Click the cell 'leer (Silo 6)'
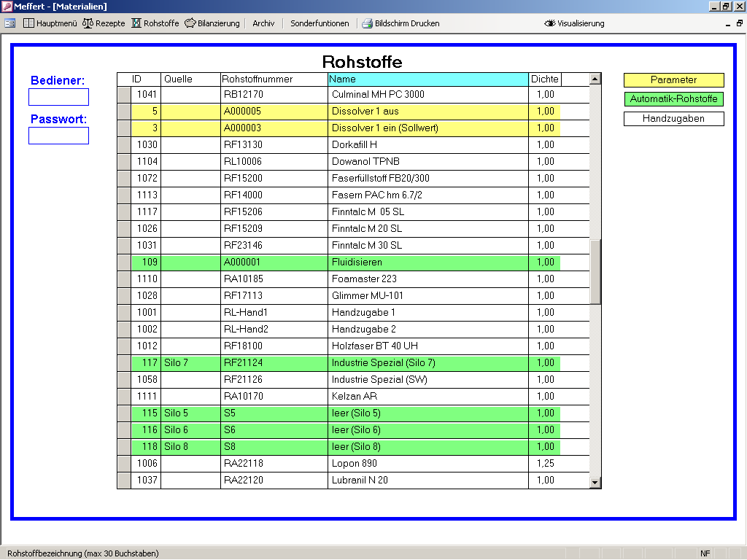747x560 pixels. pyautogui.click(x=428, y=430)
